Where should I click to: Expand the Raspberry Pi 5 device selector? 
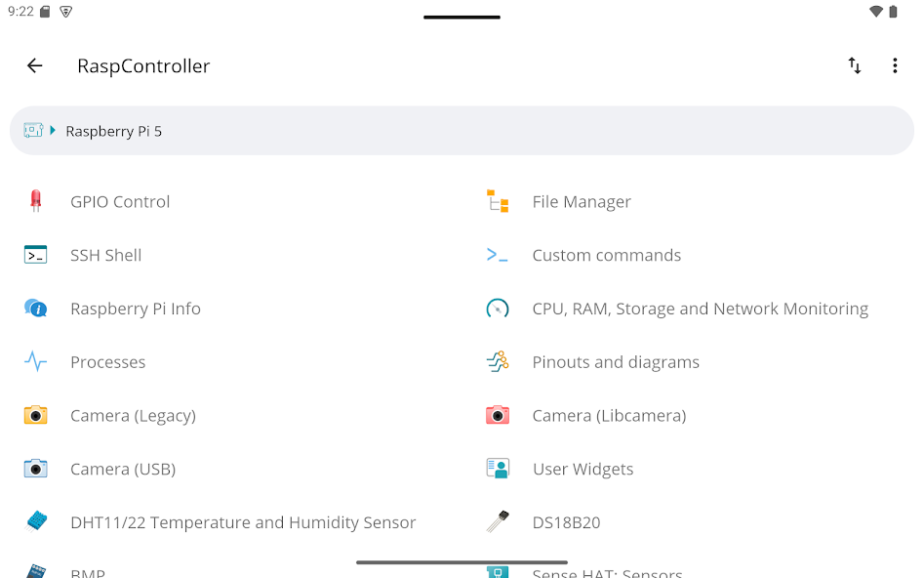pyautogui.click(x=462, y=131)
